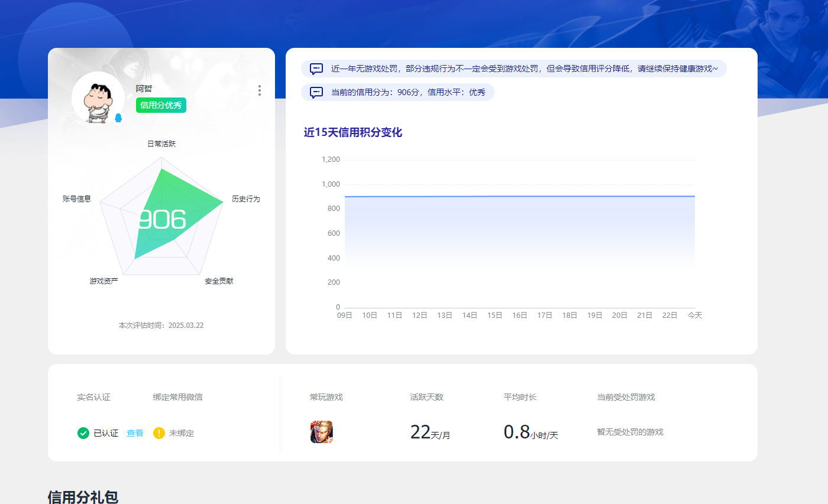Click the 游戏资产 radar label
This screenshot has height=504, width=828.
[x=103, y=281]
